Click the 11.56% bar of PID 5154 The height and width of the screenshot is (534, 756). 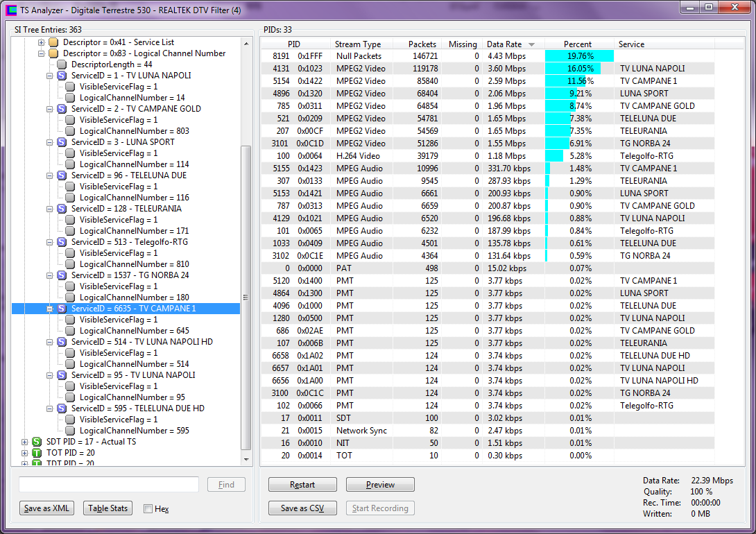(x=565, y=81)
